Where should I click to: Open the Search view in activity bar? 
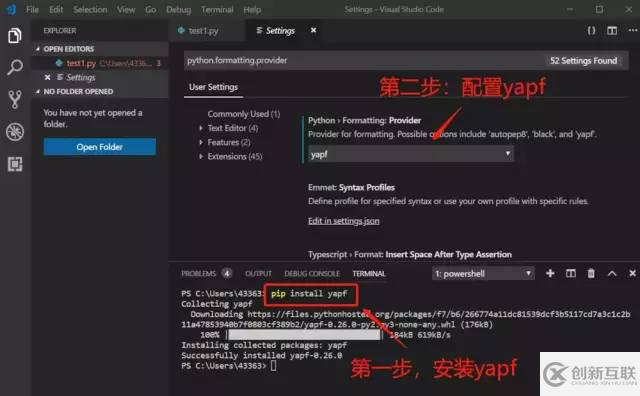tap(15, 67)
